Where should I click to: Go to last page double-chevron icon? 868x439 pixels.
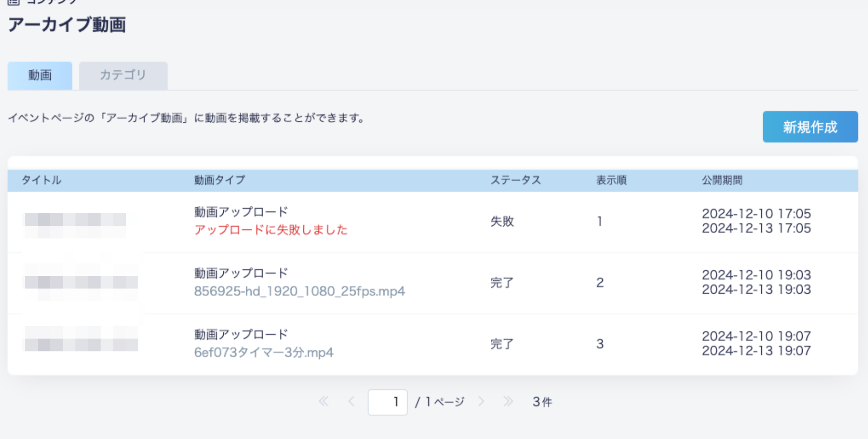click(508, 402)
